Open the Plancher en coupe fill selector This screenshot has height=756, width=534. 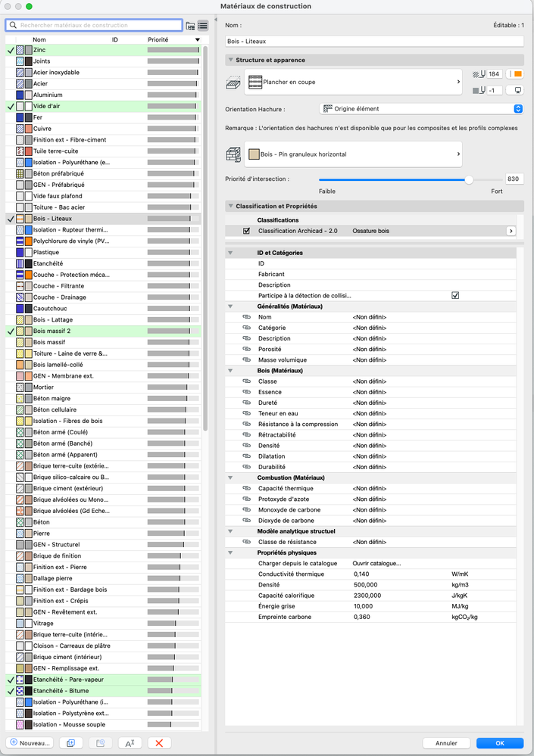(353, 82)
